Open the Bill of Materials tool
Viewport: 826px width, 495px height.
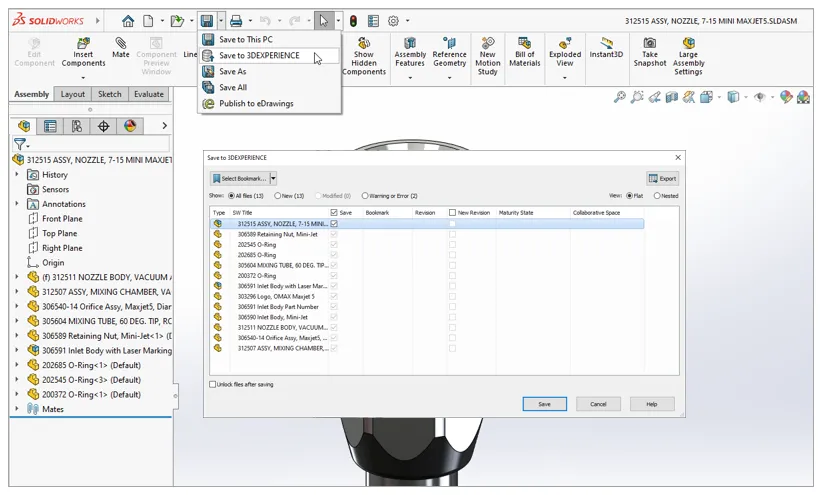pyautogui.click(x=525, y=52)
